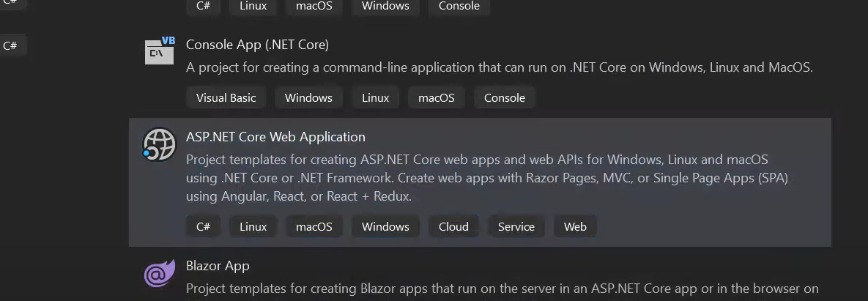
Task: Click the Visual Basic tag
Action: pyautogui.click(x=226, y=98)
